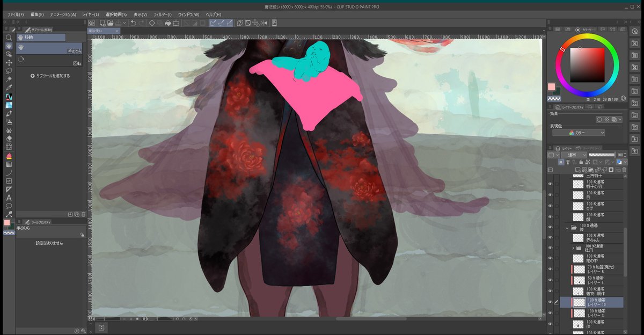Select the Eraser tool
Viewport: 644px width, 335px height.
pyautogui.click(x=9, y=138)
